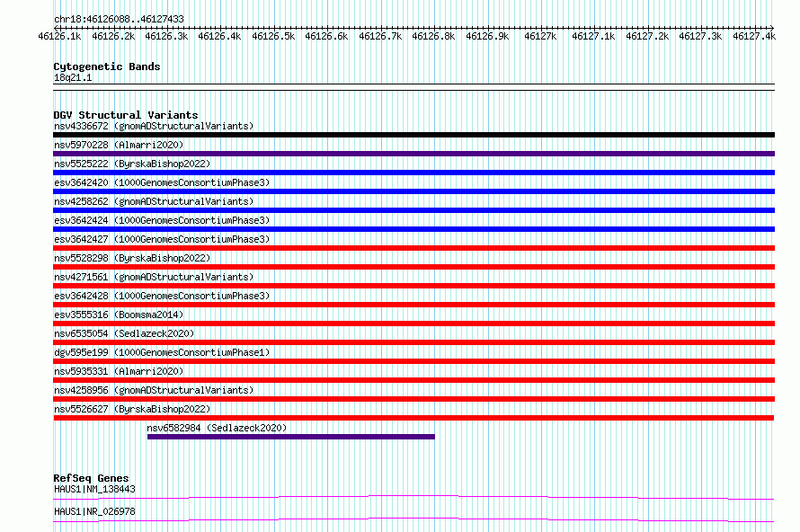Open dgv595e199 1000Genomes Phase1 label
This screenshot has height=532, width=800.
click(162, 352)
